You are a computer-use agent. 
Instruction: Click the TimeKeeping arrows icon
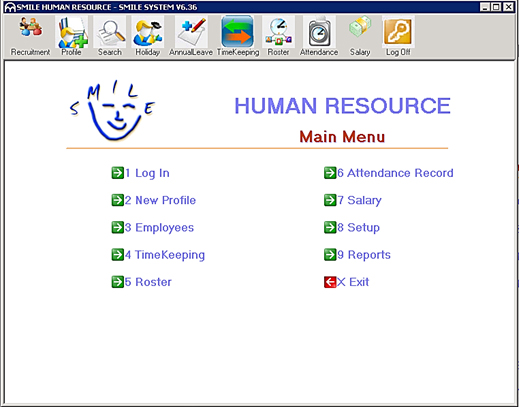(237, 32)
